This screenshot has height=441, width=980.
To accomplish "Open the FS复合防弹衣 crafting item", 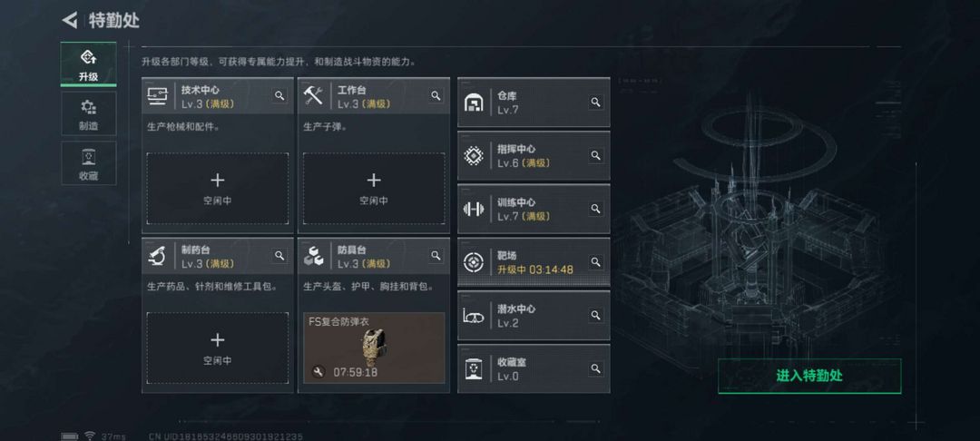I will (x=374, y=348).
